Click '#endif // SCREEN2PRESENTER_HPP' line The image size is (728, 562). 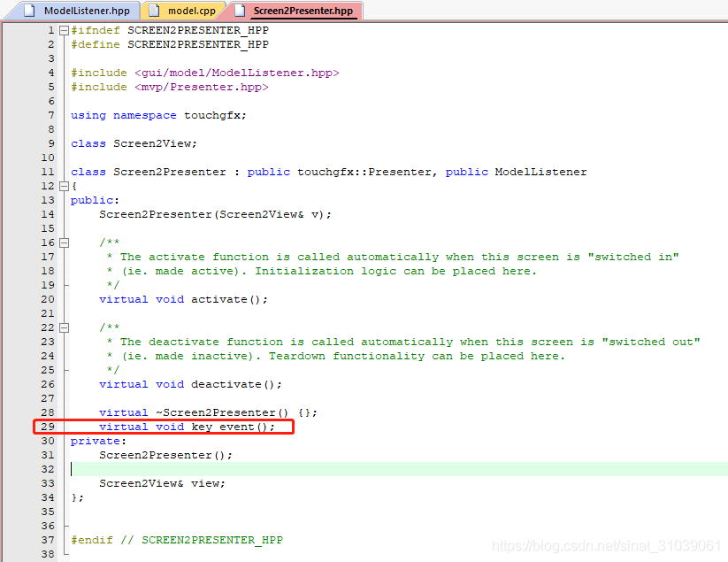[176, 540]
